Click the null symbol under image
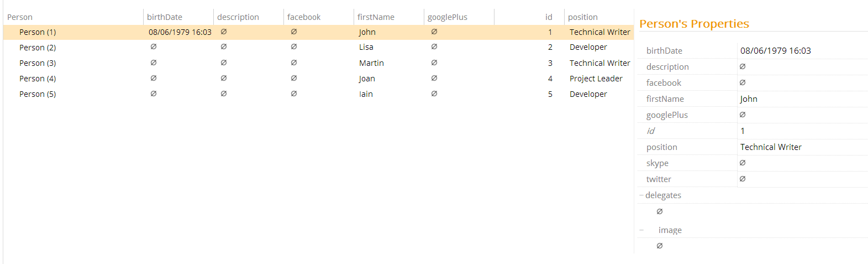Viewport: 868px width, 264px height. (660, 246)
